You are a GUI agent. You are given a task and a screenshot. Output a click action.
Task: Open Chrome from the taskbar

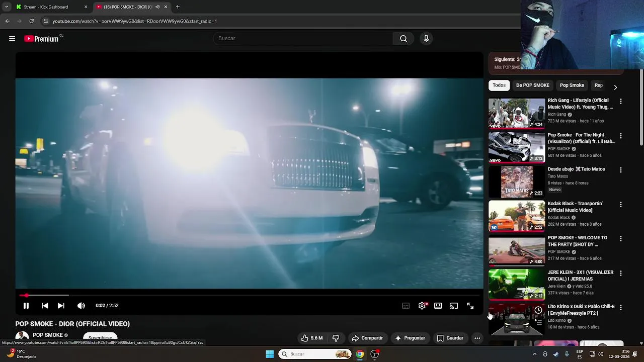click(360, 354)
